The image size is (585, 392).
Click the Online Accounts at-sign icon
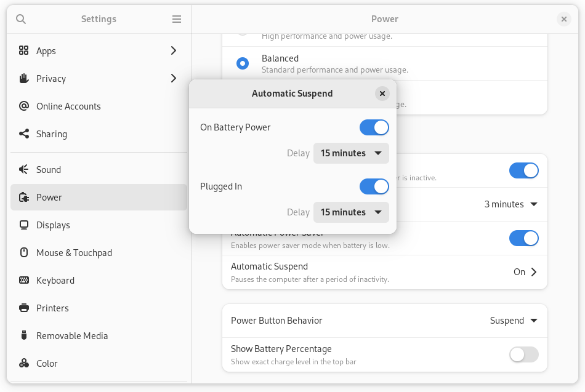tap(24, 106)
